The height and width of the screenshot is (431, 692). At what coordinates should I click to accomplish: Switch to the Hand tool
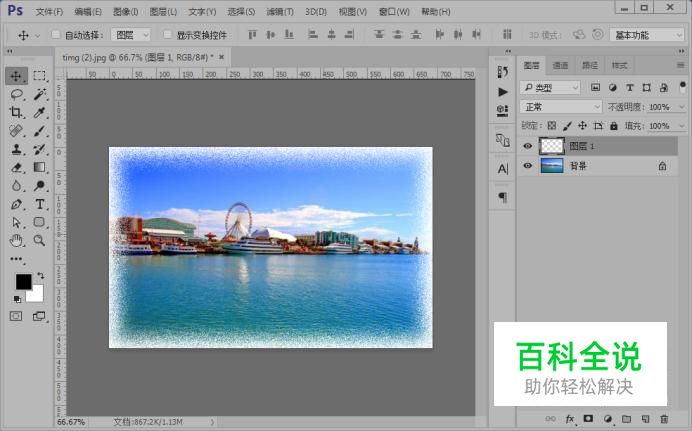point(16,240)
